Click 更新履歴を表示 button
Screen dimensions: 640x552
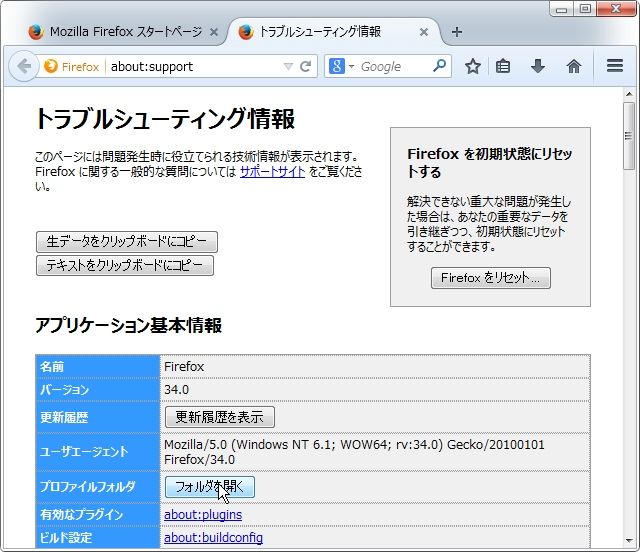220,417
